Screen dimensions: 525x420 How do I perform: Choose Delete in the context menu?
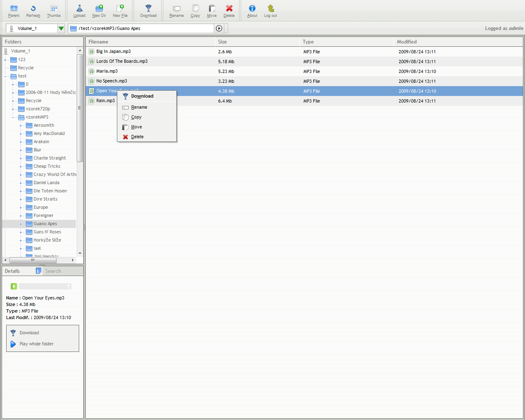pyautogui.click(x=147, y=137)
